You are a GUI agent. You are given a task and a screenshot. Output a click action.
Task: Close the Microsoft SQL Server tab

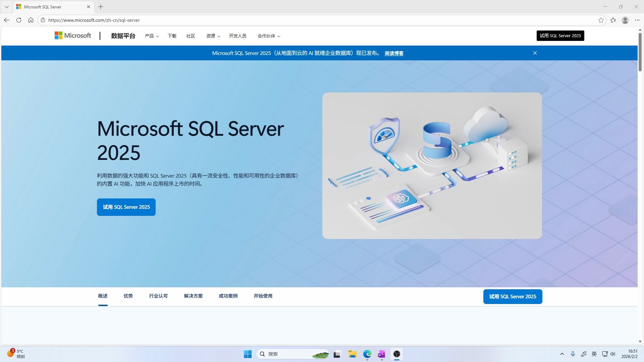[x=89, y=7]
